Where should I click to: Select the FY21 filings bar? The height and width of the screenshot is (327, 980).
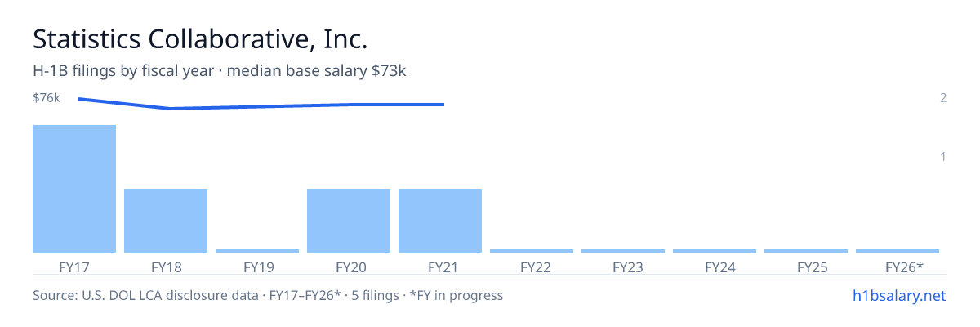pyautogui.click(x=440, y=221)
